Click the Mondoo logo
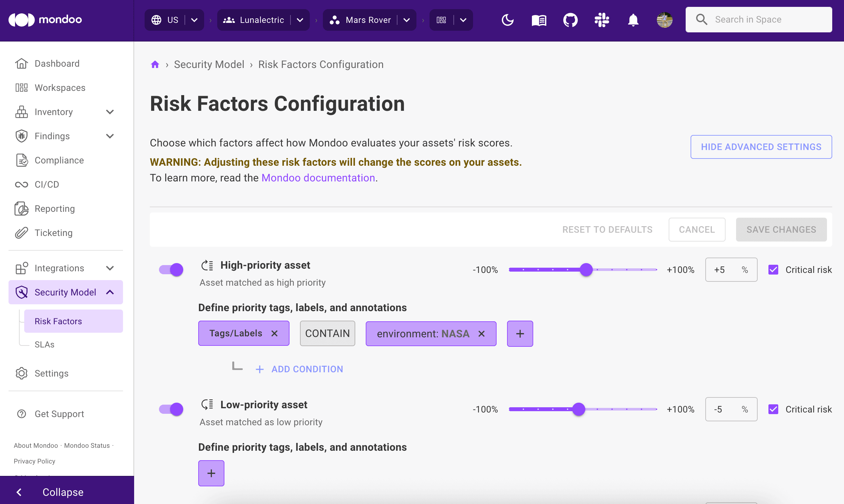 pos(45,19)
